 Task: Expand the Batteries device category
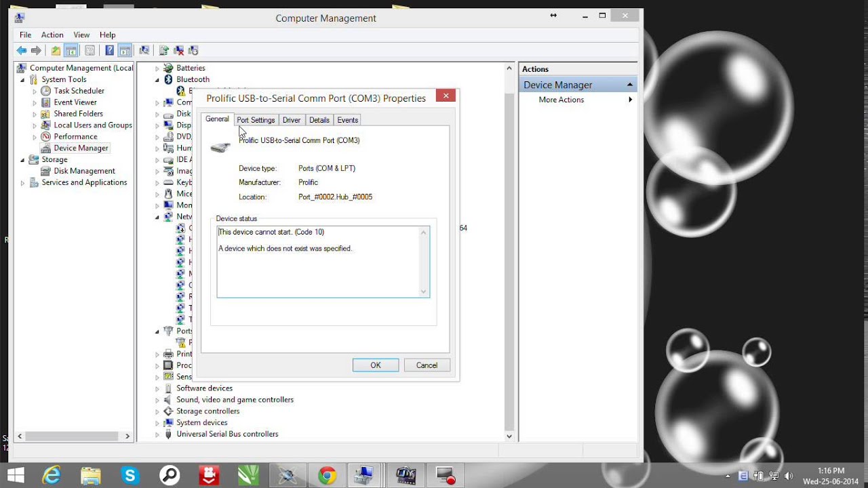(157, 68)
